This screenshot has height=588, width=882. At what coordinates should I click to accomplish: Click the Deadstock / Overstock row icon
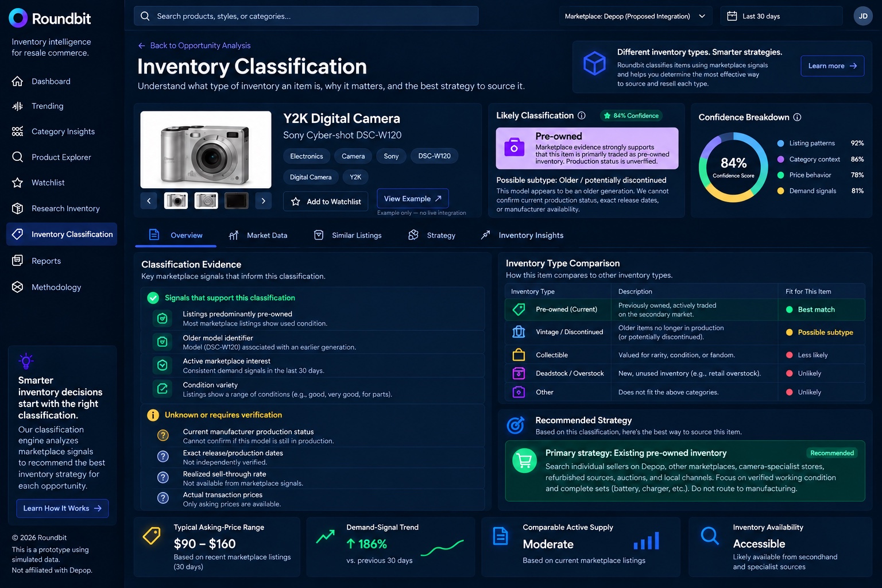tap(519, 373)
